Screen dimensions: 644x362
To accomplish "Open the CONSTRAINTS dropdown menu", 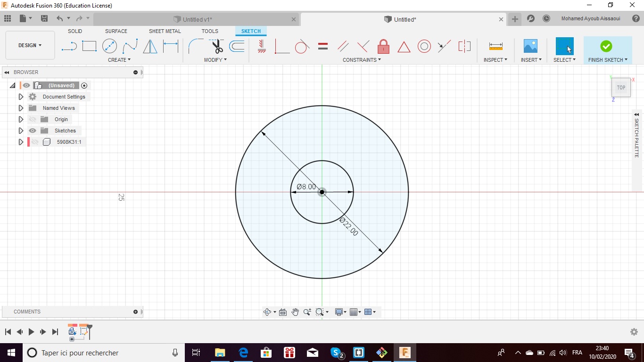I will click(x=362, y=60).
